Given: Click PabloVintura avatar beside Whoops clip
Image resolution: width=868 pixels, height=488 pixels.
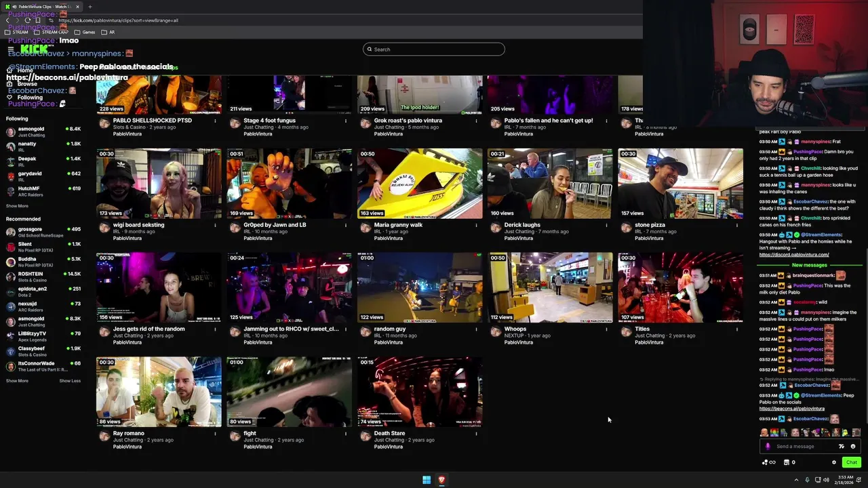Looking at the screenshot, I should [x=495, y=333].
